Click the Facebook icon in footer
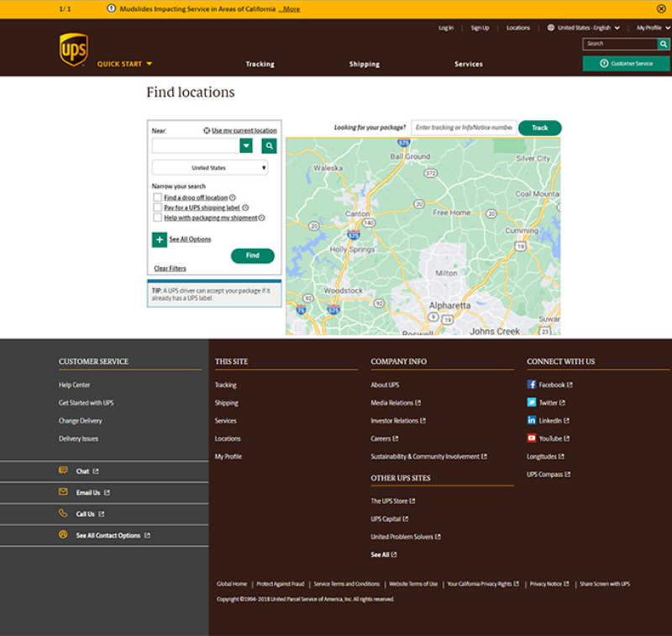This screenshot has width=672, height=636. tap(532, 385)
